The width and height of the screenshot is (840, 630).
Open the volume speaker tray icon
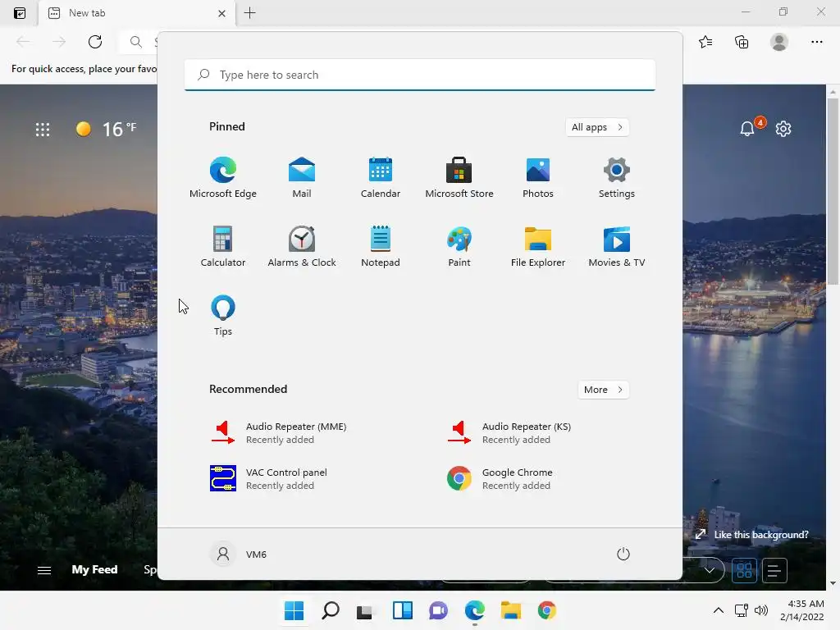760,610
